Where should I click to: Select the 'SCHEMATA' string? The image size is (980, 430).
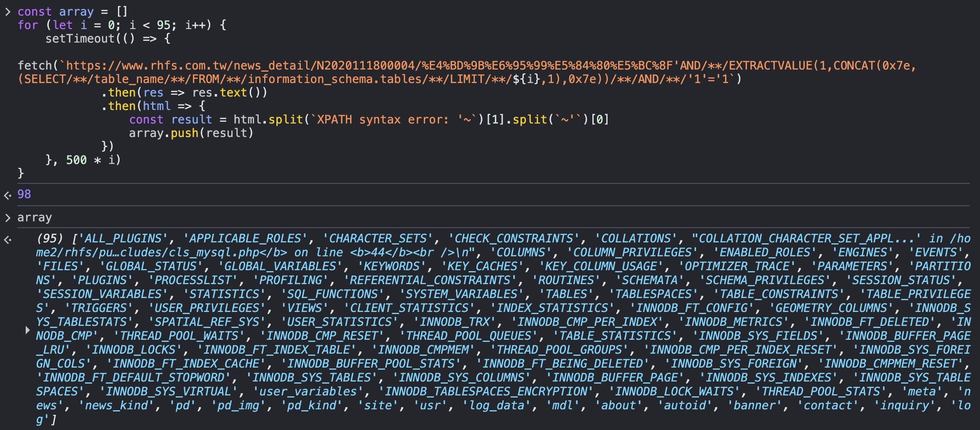point(650,280)
